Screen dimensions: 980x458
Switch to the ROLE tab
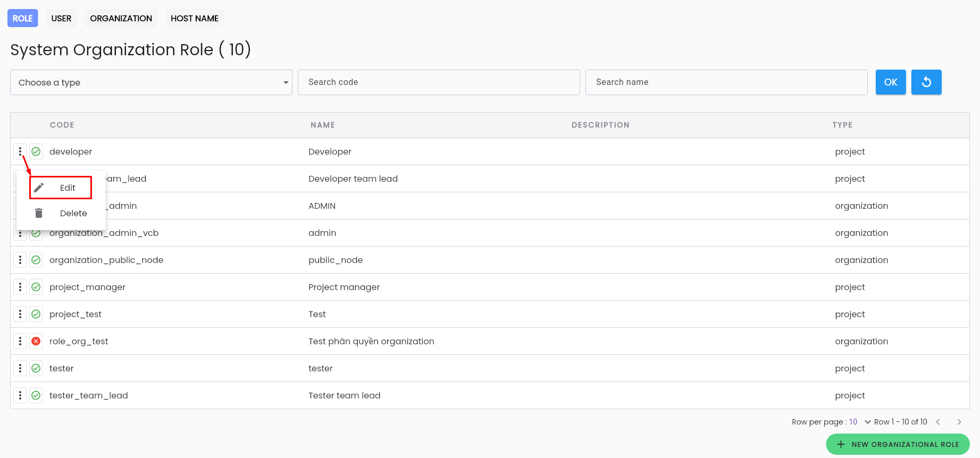click(x=23, y=18)
